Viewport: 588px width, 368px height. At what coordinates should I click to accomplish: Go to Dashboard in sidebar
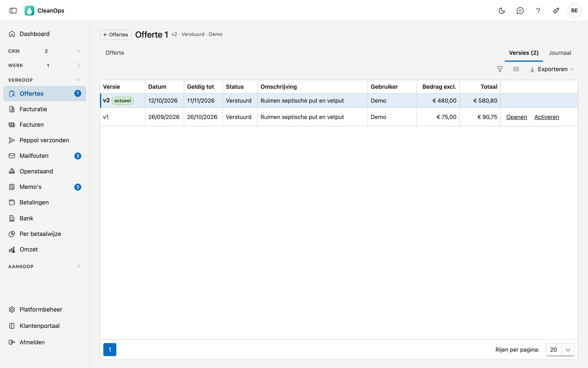tap(45, 34)
